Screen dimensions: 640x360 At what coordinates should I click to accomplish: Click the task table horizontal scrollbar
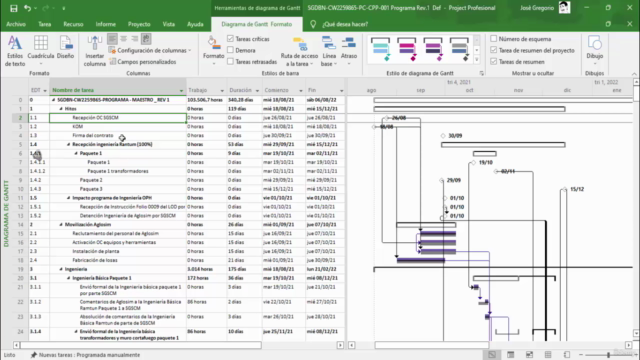[141, 345]
